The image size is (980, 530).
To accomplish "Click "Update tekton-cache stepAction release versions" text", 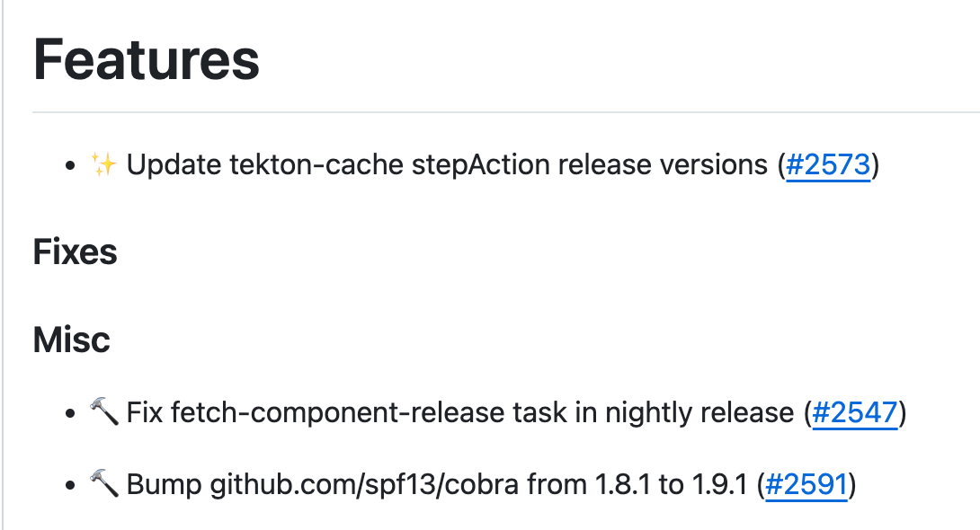I will 447,165.
